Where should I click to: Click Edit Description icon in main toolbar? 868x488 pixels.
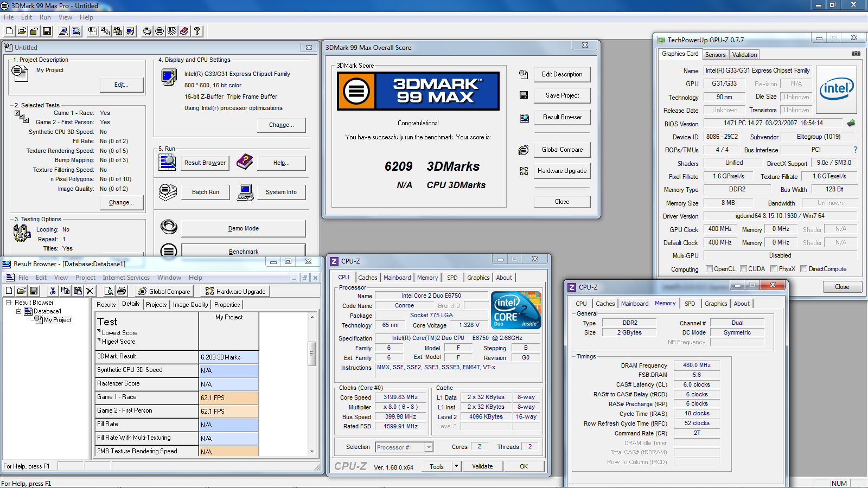click(x=93, y=31)
